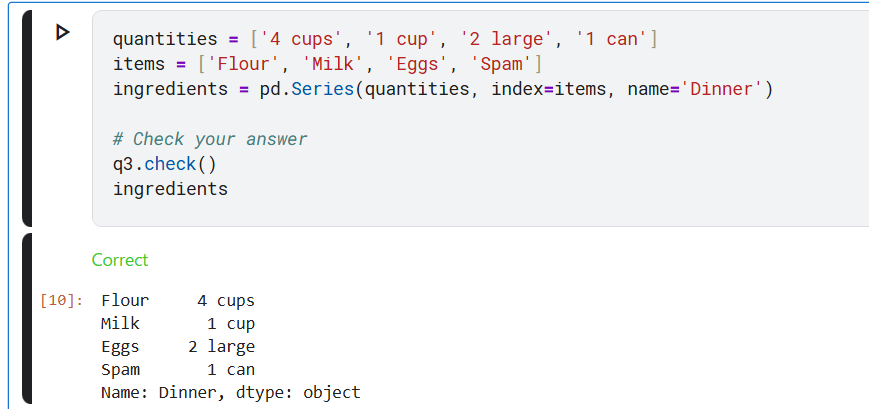Run the code cell with play icon
Viewport: 869px width, 409px height.
coord(63,33)
